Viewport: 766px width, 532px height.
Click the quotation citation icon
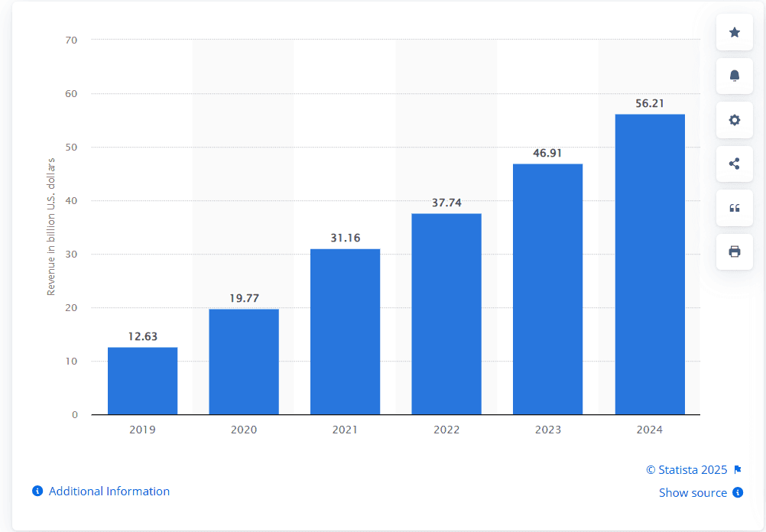734,208
